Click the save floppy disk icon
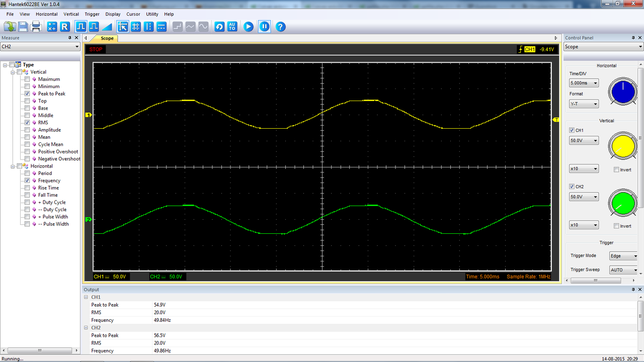The width and height of the screenshot is (644, 362). coord(23,27)
